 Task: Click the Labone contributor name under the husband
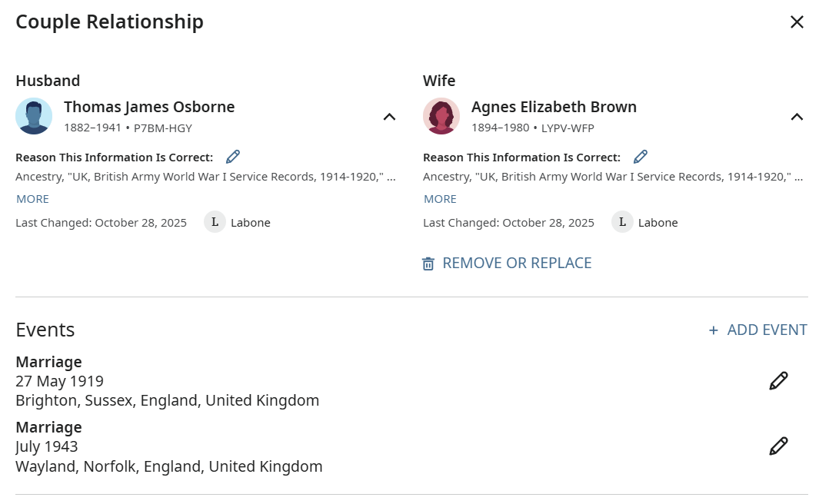tap(251, 223)
